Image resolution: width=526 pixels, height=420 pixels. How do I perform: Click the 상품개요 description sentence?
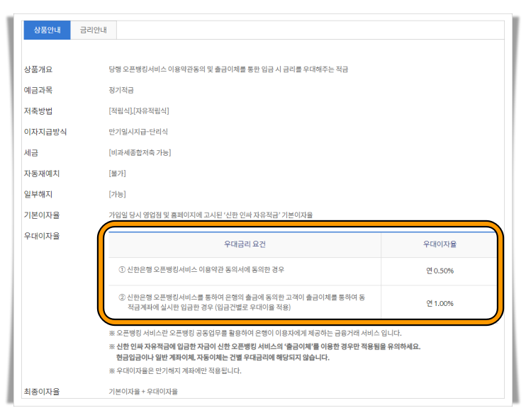coord(228,69)
